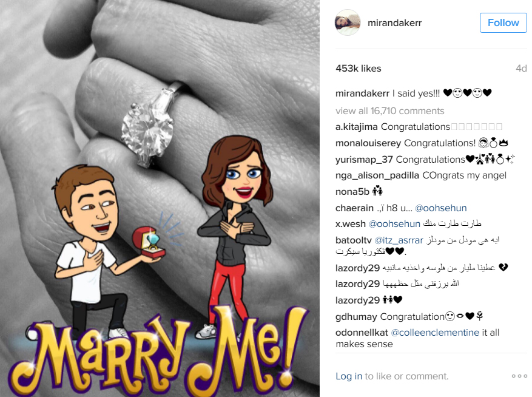Screen dimensions: 532x397
Task: Open the 4d post timestamp
Action: (x=521, y=68)
